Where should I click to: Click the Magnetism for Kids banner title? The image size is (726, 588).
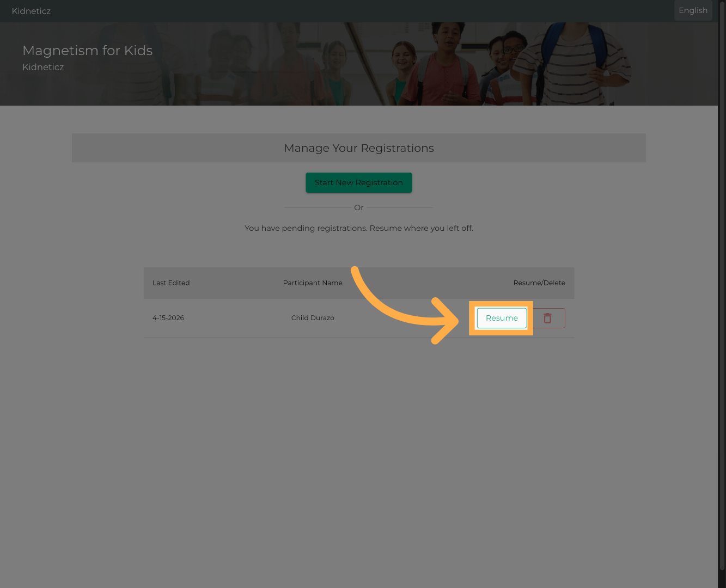pos(87,50)
